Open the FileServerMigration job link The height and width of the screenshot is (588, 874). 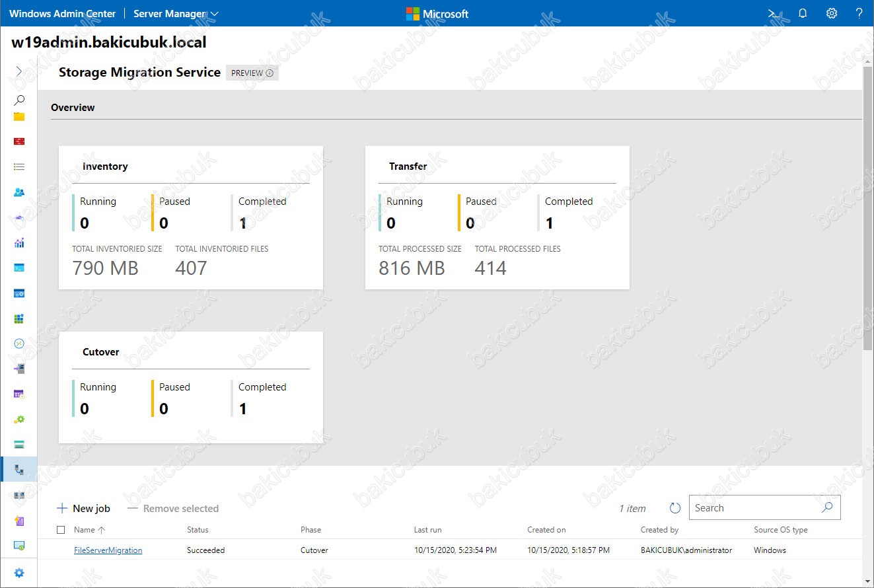[108, 550]
